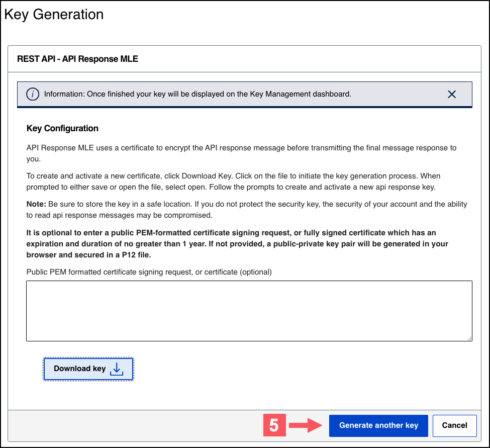
Task: Click the circled info icon in the banner
Action: [33, 94]
